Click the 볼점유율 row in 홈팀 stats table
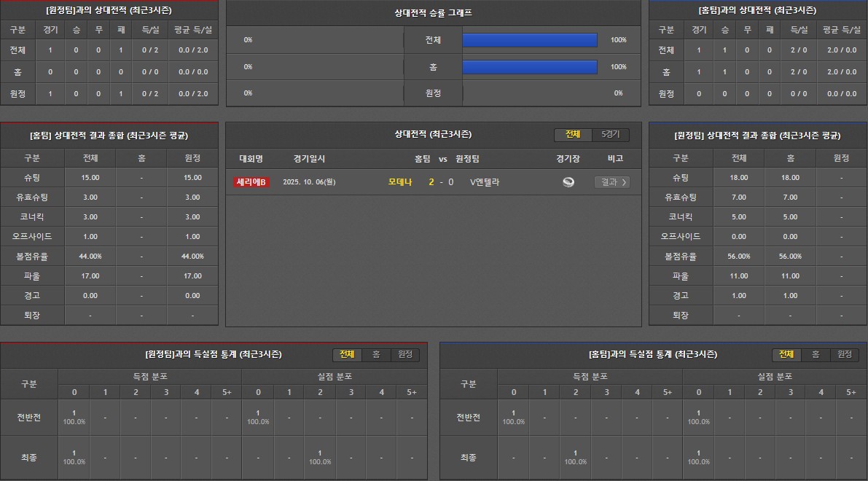Image resolution: width=868 pixels, height=481 pixels. pyautogui.click(x=32, y=257)
